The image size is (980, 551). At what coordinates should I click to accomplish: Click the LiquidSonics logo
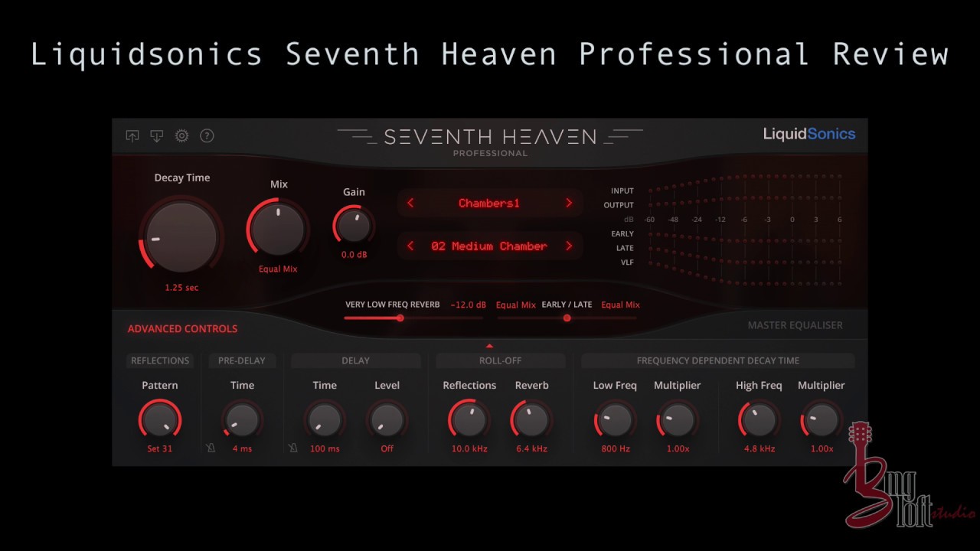point(808,135)
